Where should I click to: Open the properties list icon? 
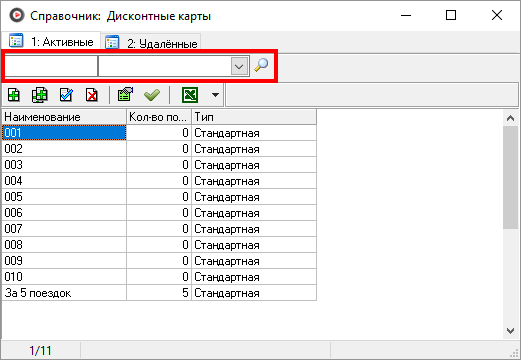[125, 95]
